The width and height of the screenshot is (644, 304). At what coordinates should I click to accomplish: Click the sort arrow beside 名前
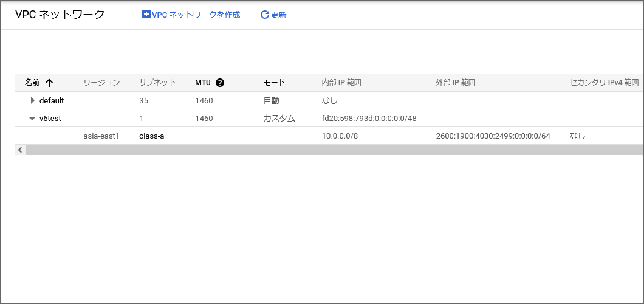point(49,83)
